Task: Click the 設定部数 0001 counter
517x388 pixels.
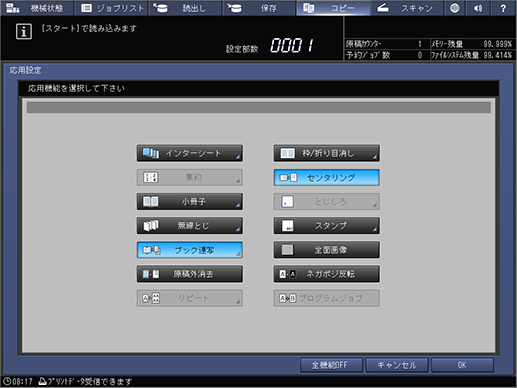Action: click(292, 45)
